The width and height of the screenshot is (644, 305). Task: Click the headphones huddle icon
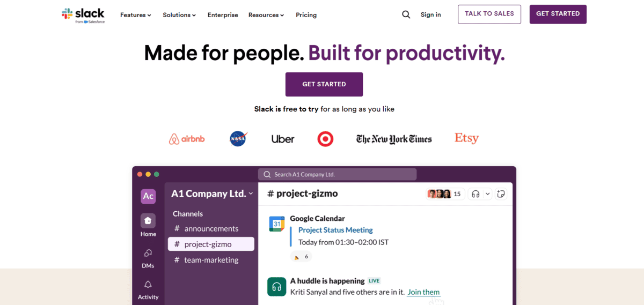tap(475, 194)
